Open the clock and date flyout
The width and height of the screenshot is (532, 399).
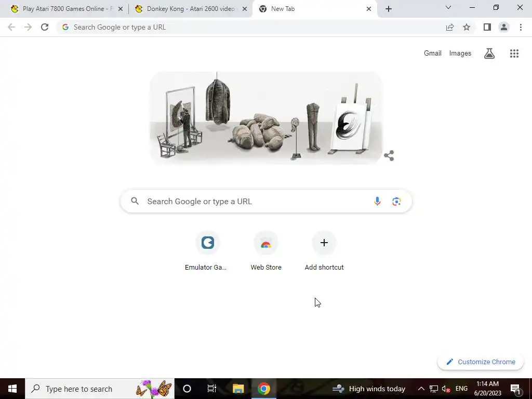tap(487, 389)
